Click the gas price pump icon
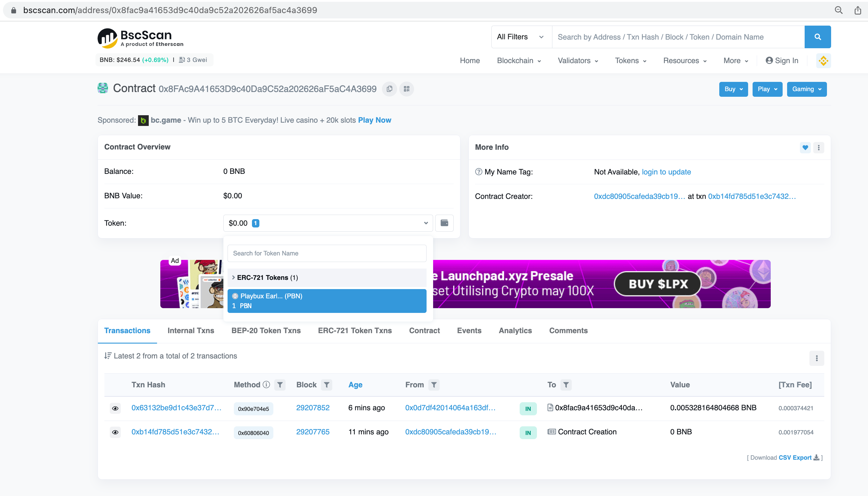This screenshot has width=868, height=496. point(182,60)
